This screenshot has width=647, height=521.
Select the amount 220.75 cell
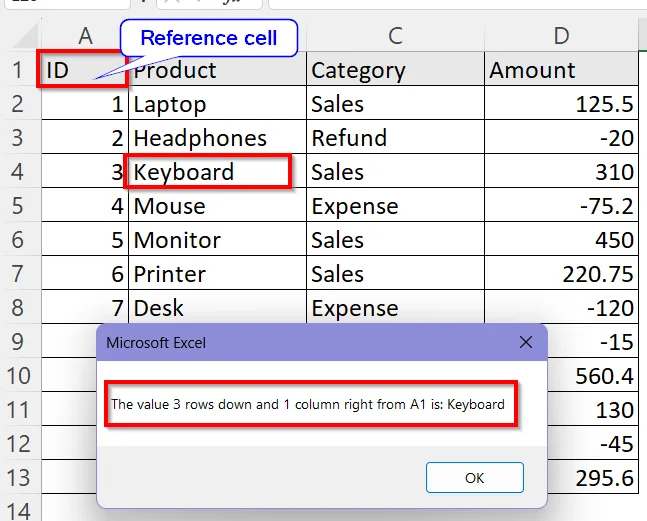tap(561, 273)
